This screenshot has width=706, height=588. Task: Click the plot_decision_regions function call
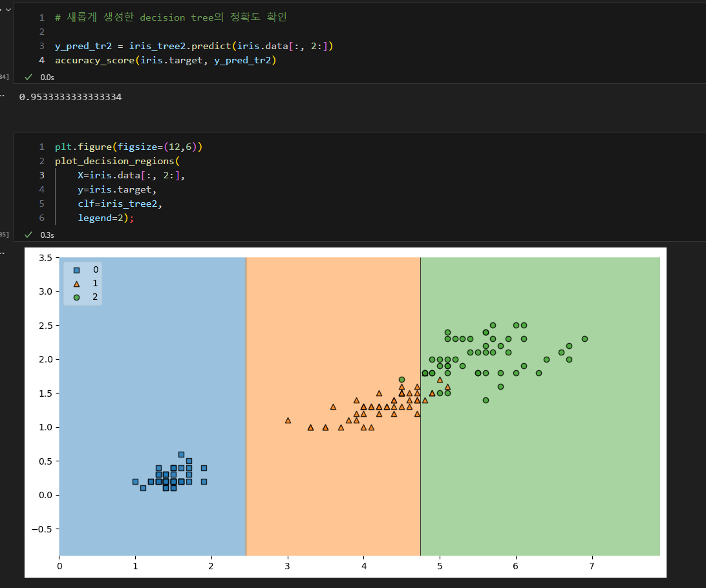114,161
